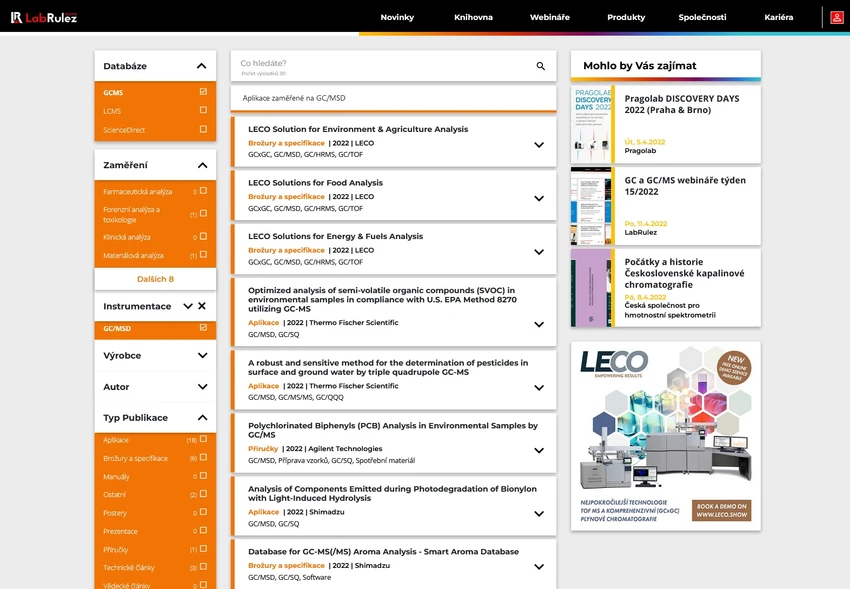Open GC a GC/MS webináře thumbnail
This screenshot has height=589, width=850.
pos(592,206)
